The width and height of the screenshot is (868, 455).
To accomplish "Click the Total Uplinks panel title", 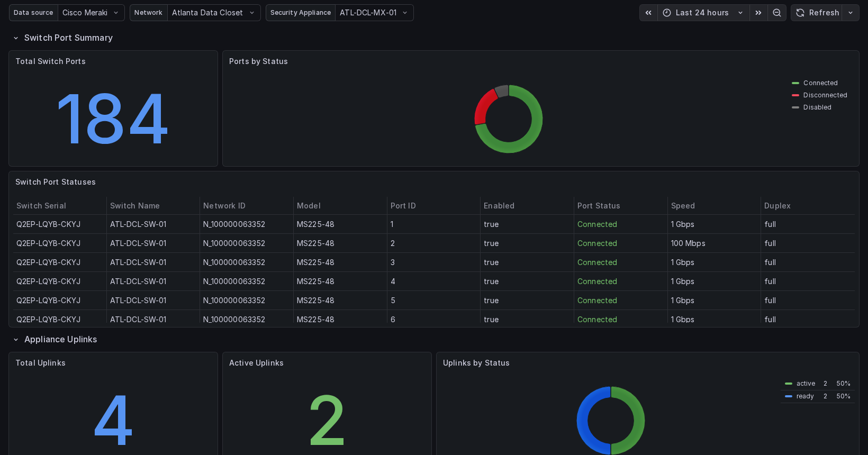I will coord(40,363).
